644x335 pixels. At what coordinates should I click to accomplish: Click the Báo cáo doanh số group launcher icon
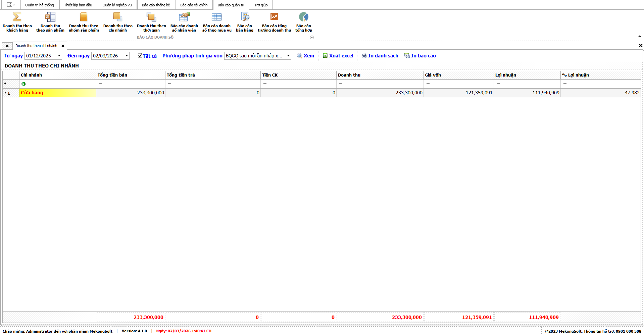pos(312,37)
